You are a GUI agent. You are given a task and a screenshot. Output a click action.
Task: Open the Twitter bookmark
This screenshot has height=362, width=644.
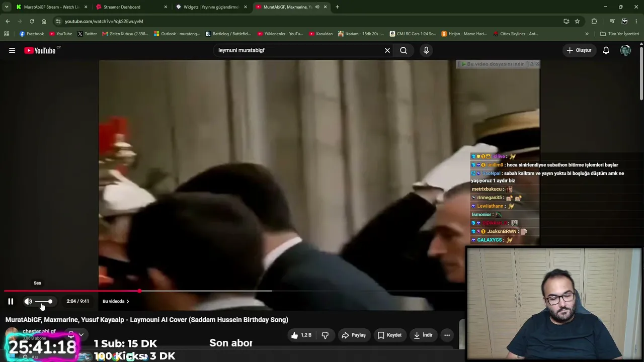(x=87, y=34)
